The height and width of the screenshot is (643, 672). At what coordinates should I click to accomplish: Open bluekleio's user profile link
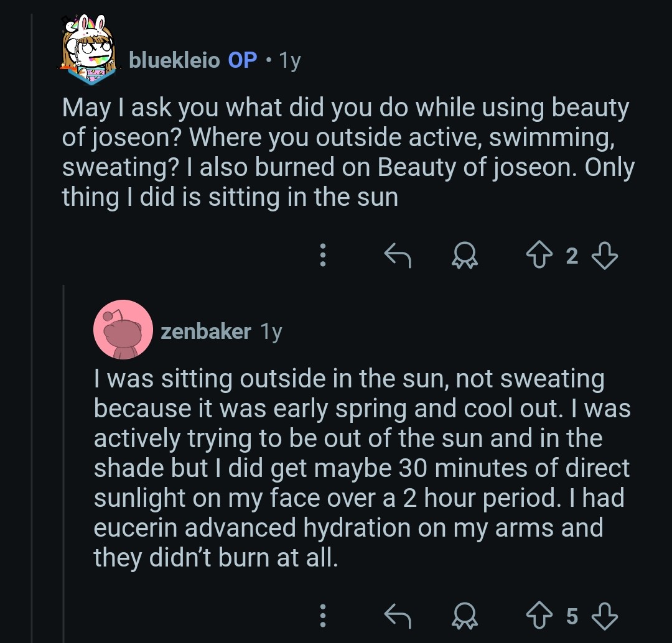[174, 60]
